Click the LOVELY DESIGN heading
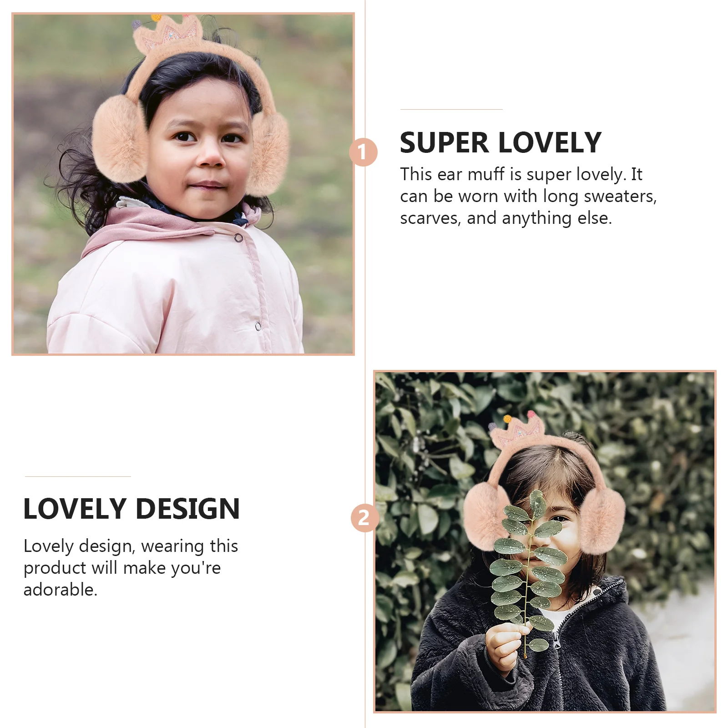Screen dimensions: 728x728 click(131, 509)
